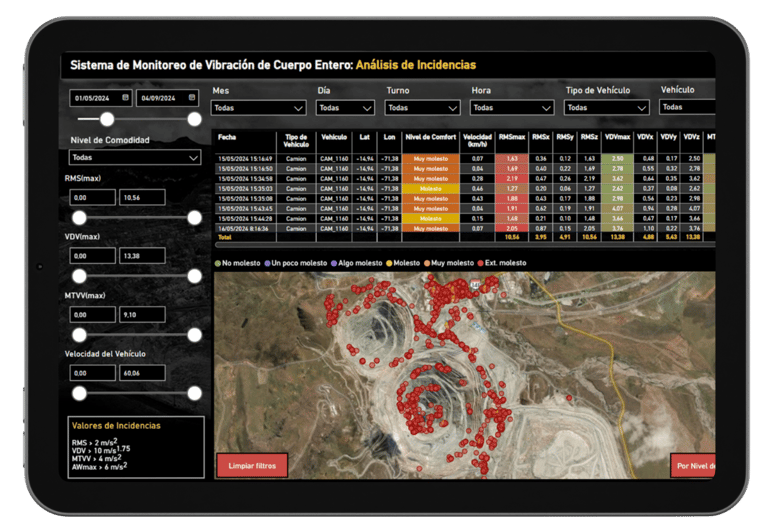Viewport: 768px width, 527px height.
Task: Click the Velocidad del Vehículo upper field 60,06
Action: (x=142, y=373)
